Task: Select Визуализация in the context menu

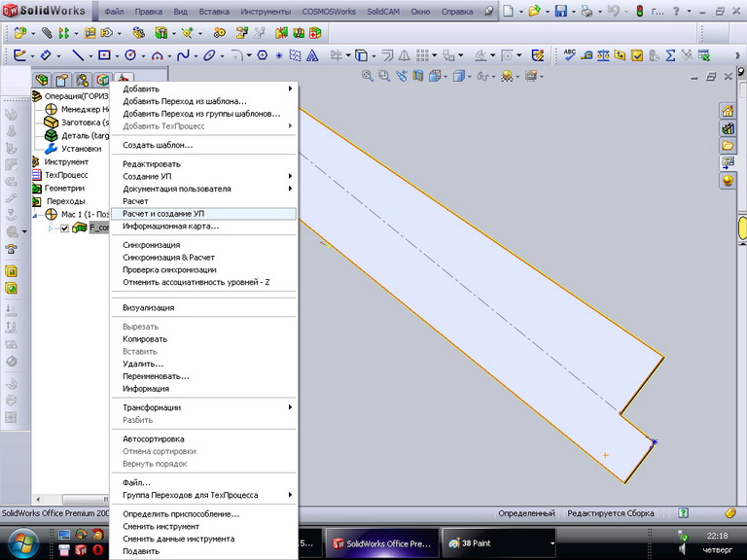Action: click(148, 307)
